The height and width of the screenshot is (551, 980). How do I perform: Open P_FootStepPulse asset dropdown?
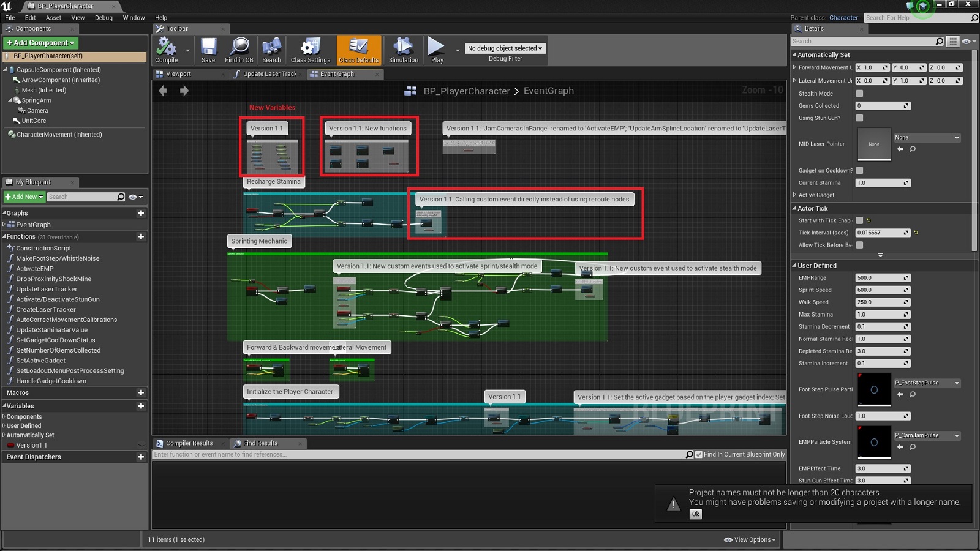click(927, 383)
